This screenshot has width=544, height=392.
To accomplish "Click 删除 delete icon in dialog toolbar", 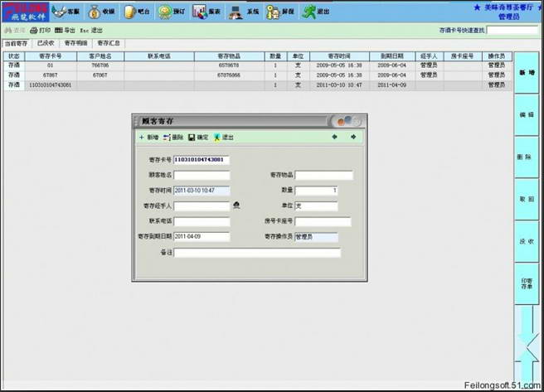I will point(172,138).
